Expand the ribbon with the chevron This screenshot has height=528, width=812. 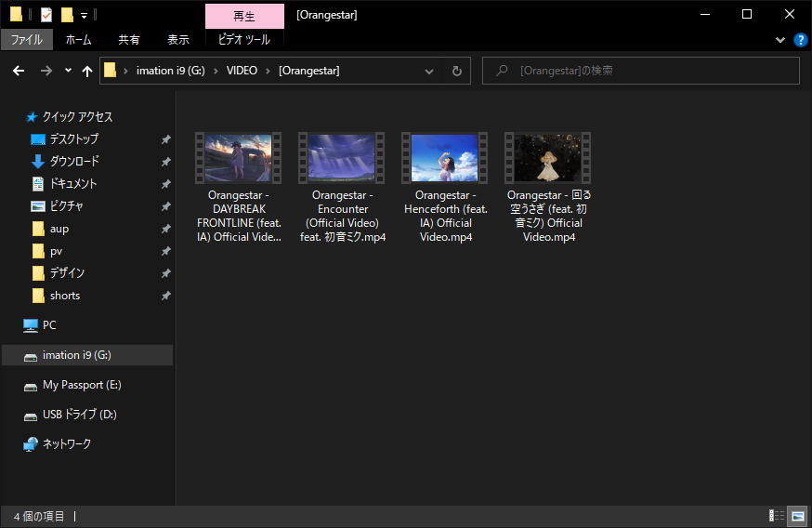point(779,40)
